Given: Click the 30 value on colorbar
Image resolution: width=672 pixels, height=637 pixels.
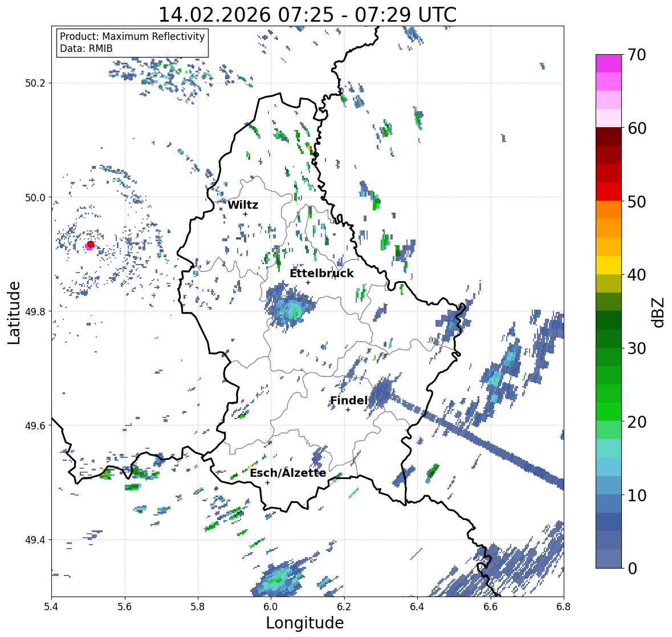Looking at the screenshot, I should point(637,348).
